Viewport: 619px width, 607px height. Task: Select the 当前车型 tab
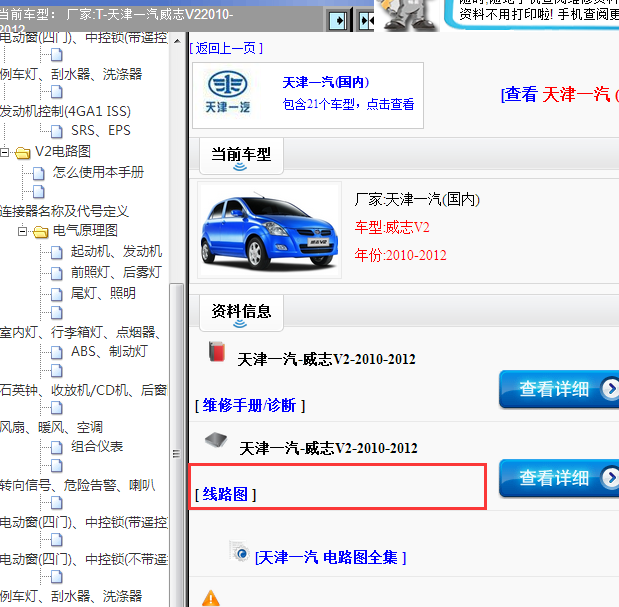tap(241, 156)
